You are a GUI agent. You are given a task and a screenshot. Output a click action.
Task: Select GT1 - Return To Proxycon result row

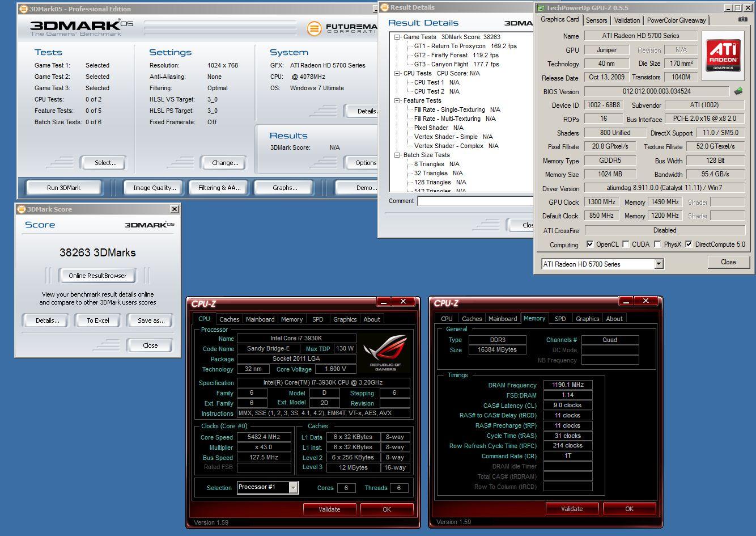pos(465,46)
